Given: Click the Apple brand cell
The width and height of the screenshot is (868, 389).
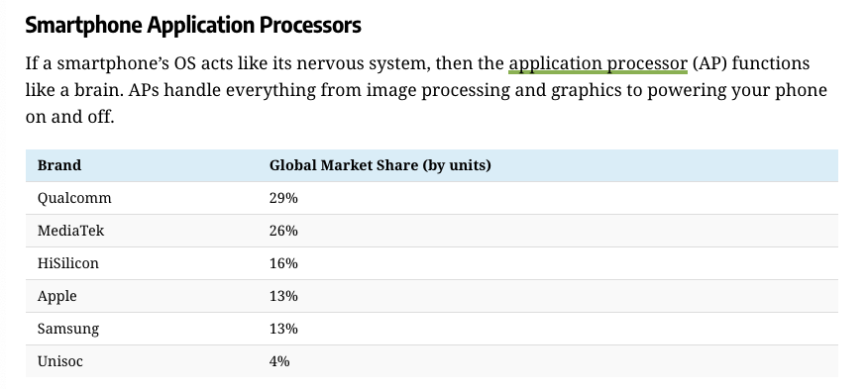Looking at the screenshot, I should pos(57,296).
